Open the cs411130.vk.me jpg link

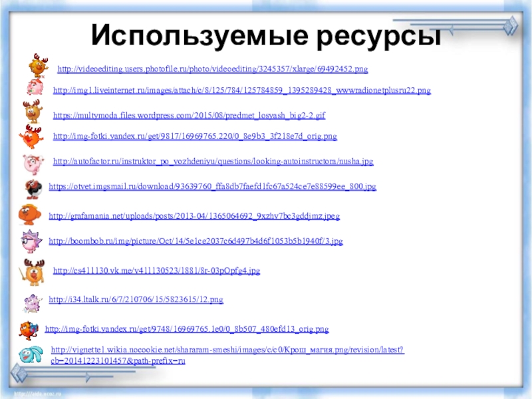point(156,271)
